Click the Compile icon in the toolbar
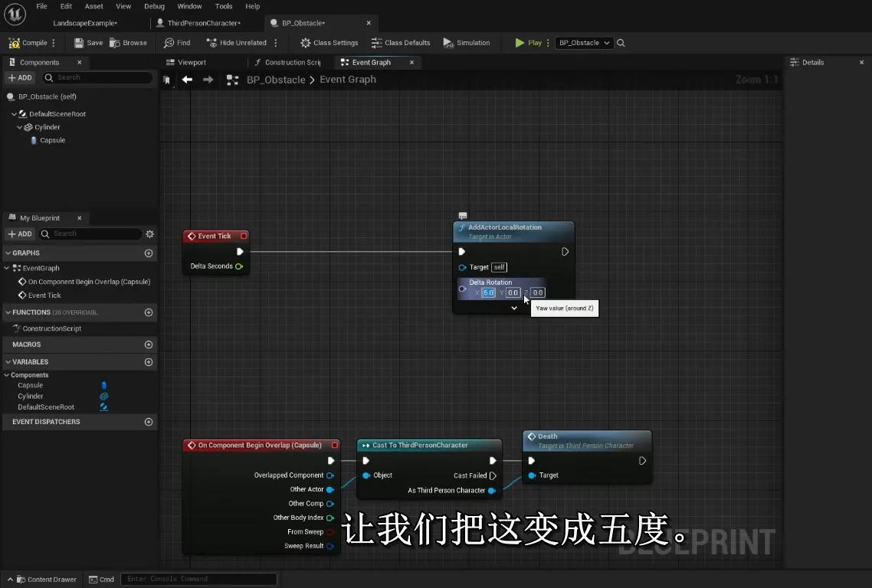The image size is (872, 588). [x=15, y=42]
